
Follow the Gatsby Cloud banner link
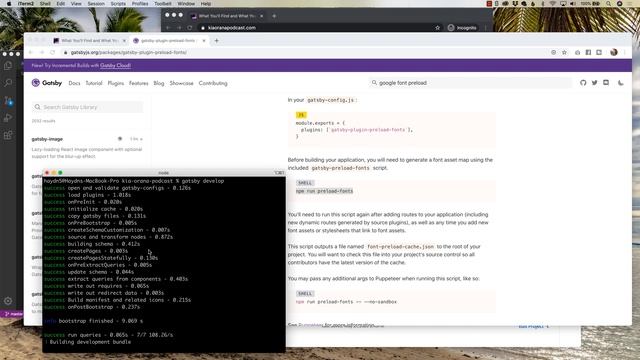[x=116, y=65]
